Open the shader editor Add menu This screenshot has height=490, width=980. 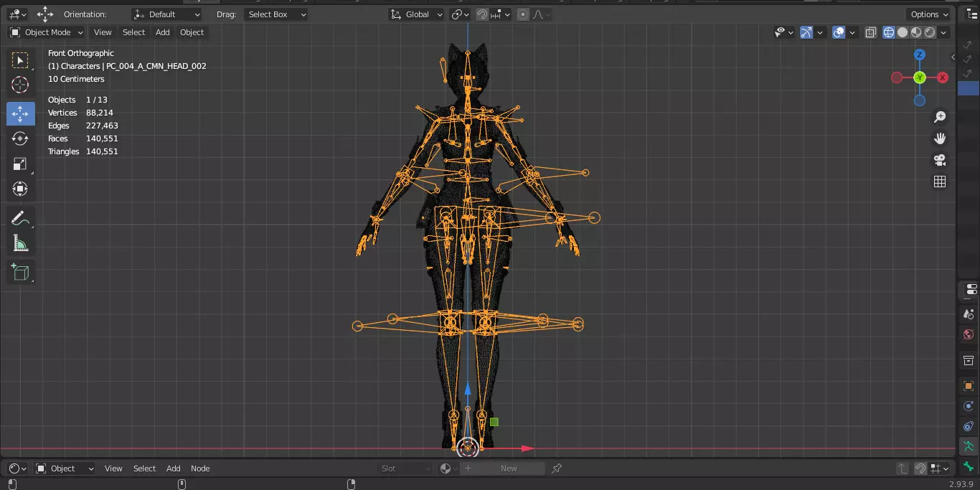[x=174, y=468]
